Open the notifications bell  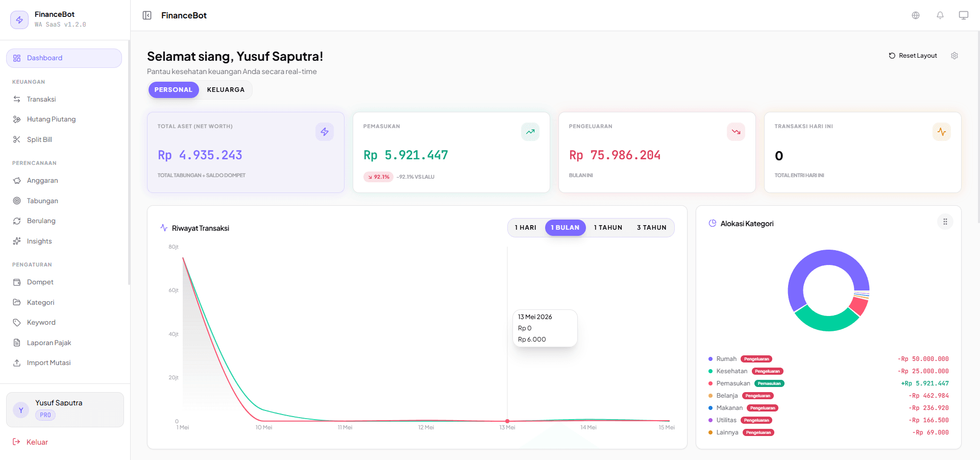(940, 15)
